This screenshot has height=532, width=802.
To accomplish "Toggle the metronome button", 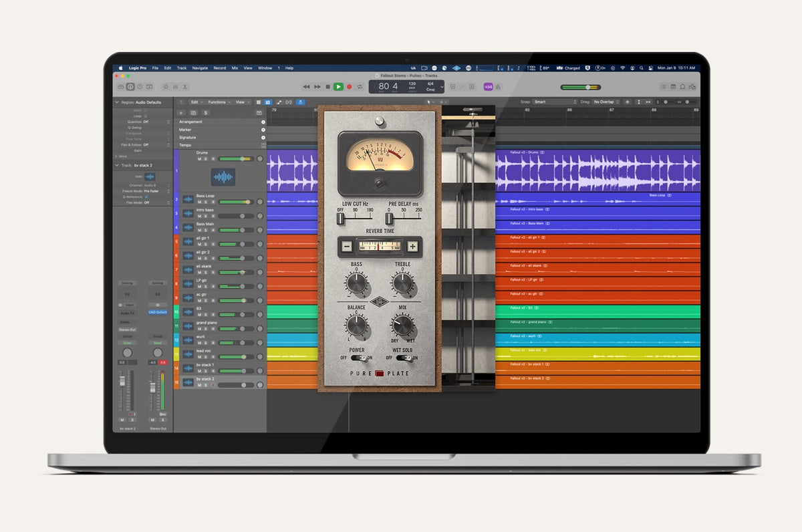I will [499, 87].
